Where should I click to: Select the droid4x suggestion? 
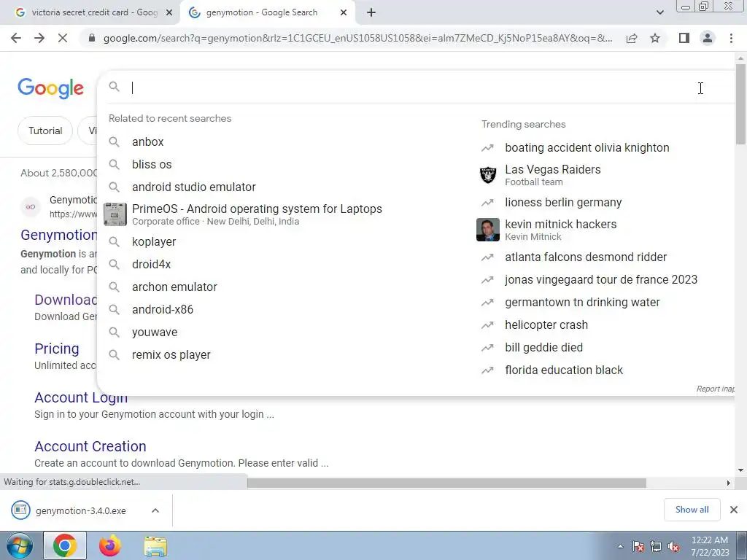pos(151,264)
